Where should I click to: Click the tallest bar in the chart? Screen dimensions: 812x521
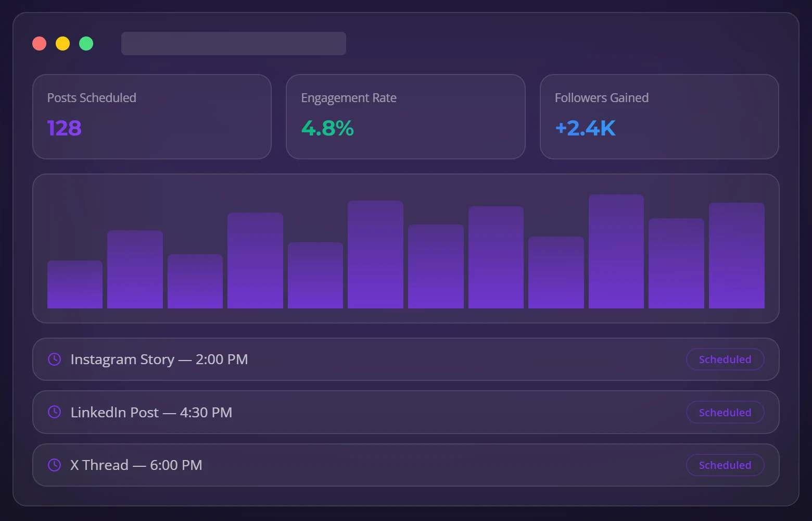click(x=616, y=250)
